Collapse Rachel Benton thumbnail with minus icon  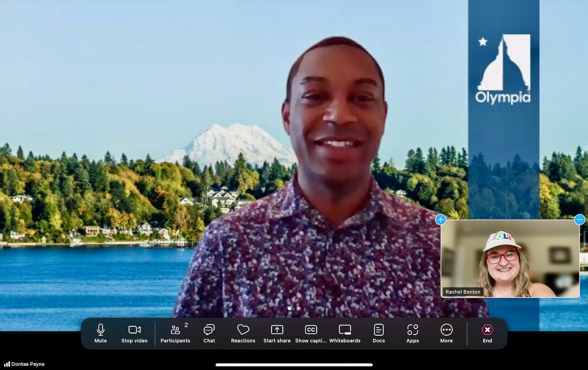(x=580, y=219)
